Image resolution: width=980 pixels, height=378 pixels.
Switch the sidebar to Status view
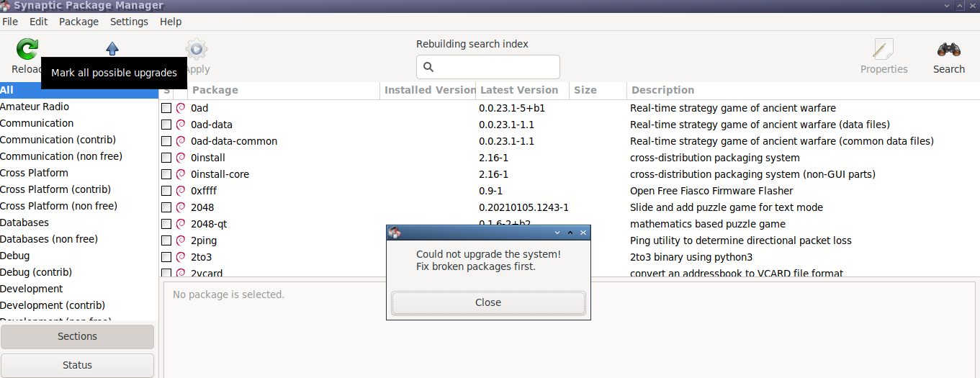click(x=78, y=365)
